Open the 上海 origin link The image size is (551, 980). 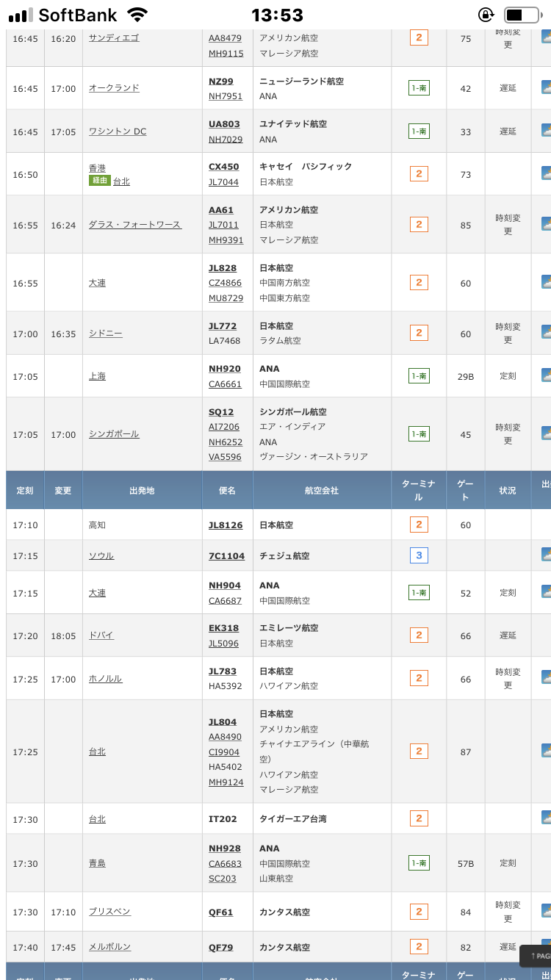tap(97, 376)
